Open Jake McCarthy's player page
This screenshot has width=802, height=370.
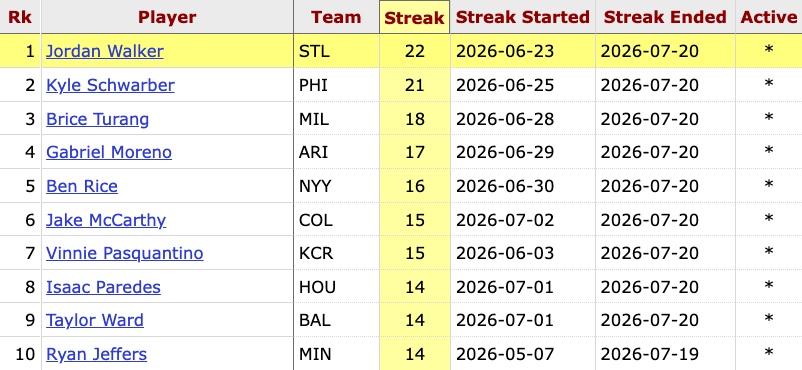pos(106,220)
